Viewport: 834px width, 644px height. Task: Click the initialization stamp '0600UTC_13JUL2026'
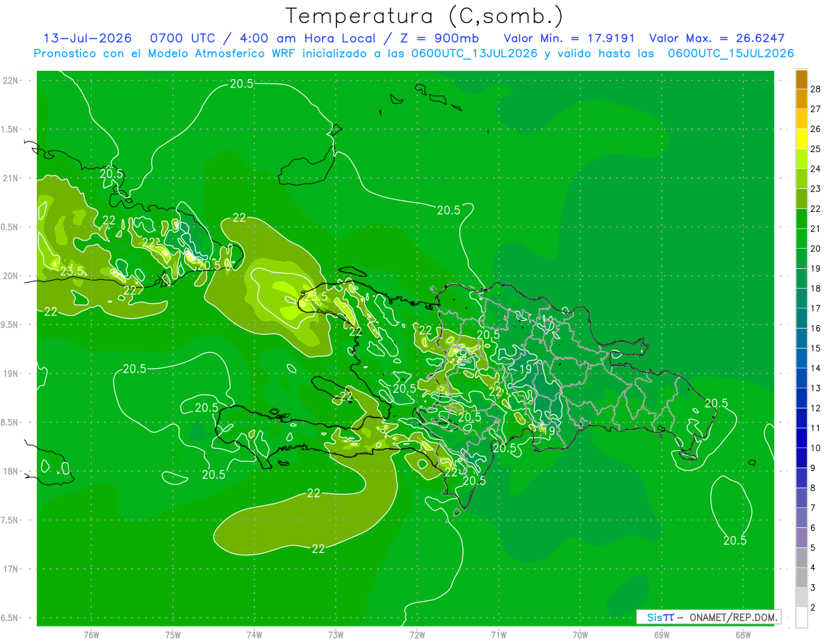[x=474, y=53]
